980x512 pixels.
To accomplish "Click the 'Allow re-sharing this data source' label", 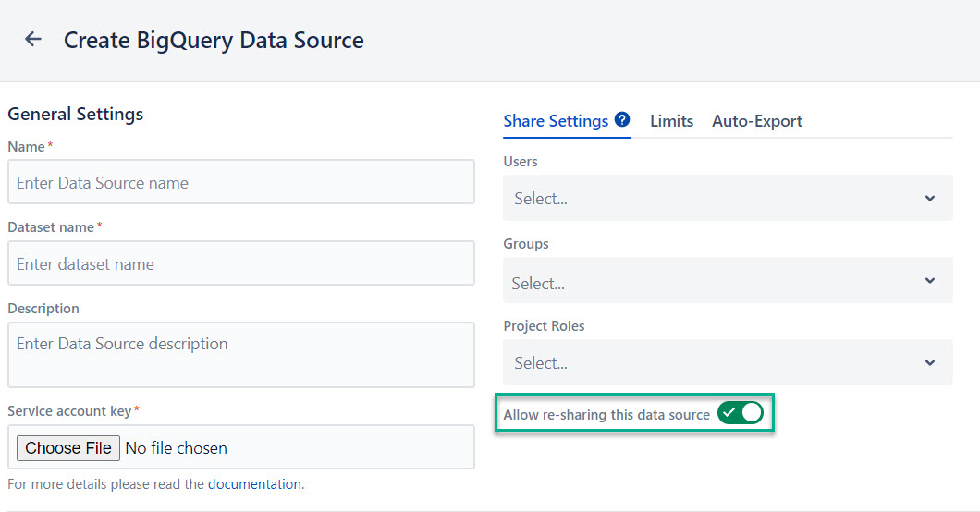I will click(x=606, y=415).
